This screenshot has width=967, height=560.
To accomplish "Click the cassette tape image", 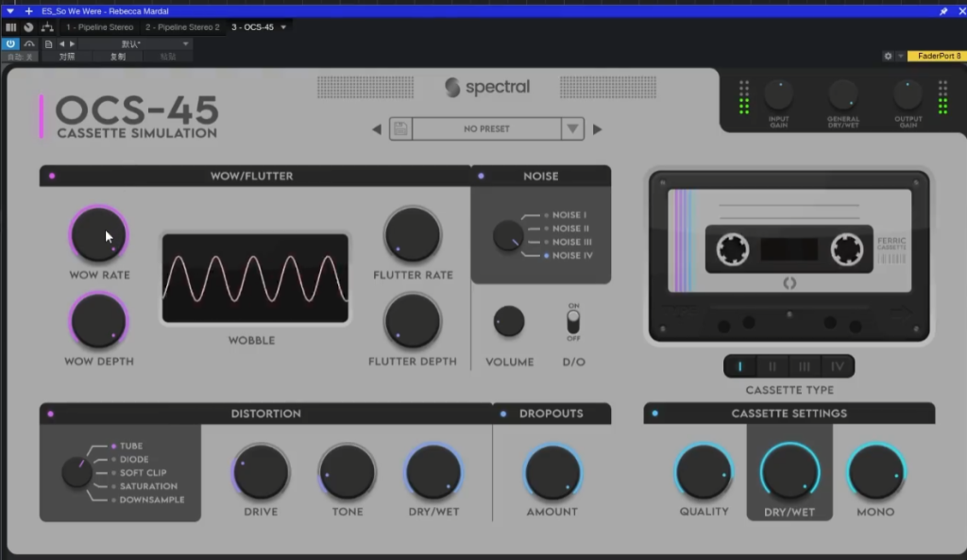I will point(789,256).
